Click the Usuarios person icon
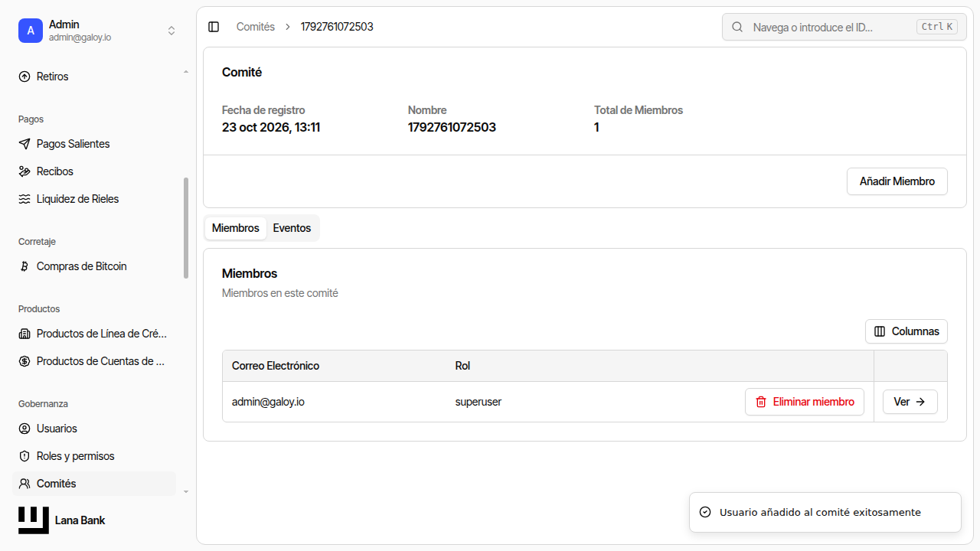 click(24, 429)
